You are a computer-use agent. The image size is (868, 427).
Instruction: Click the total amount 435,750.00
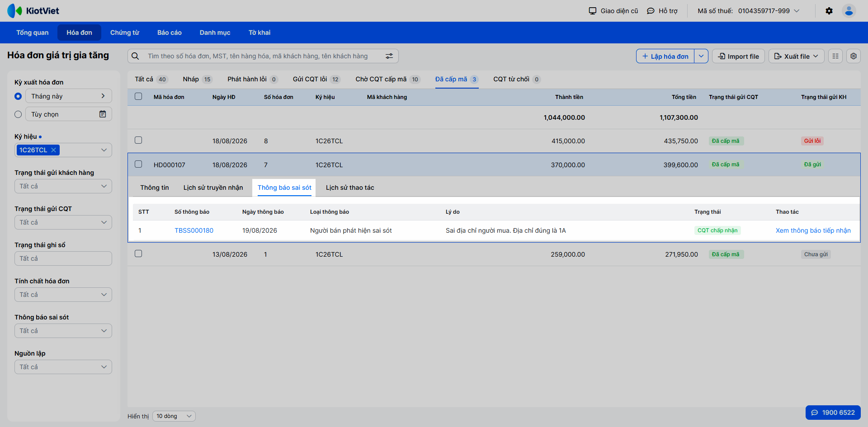click(x=681, y=141)
